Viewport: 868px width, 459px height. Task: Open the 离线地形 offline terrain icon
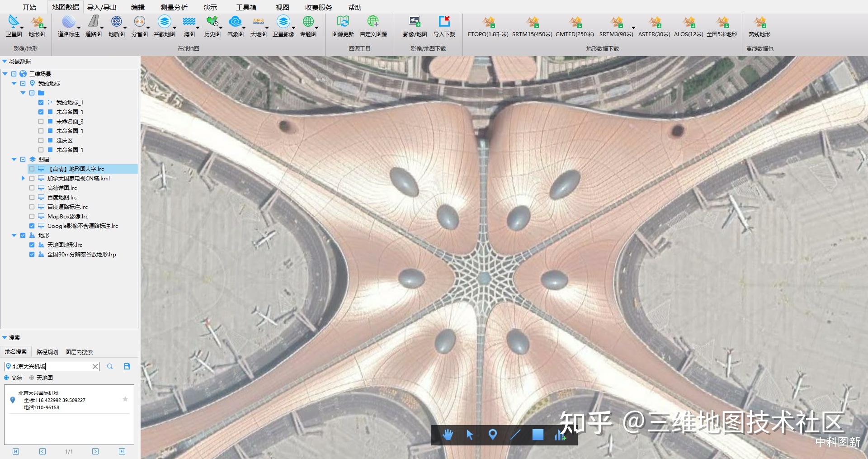point(759,26)
